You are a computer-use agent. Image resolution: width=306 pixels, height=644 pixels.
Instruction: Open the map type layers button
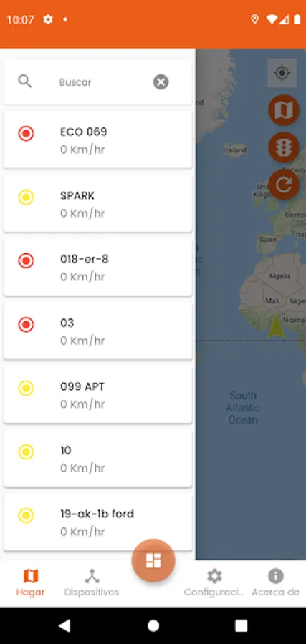[284, 110]
